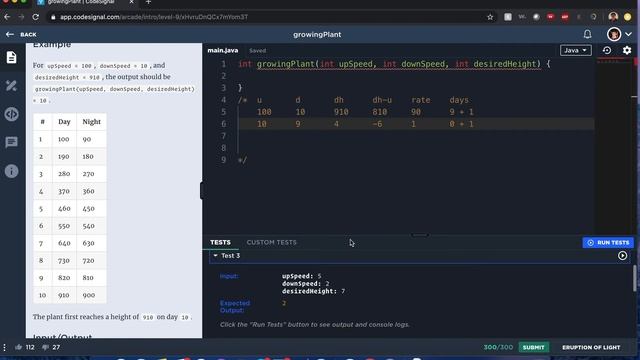Open the info icon in sidebar
Image resolution: width=640 pixels, height=360 pixels.
[11, 171]
